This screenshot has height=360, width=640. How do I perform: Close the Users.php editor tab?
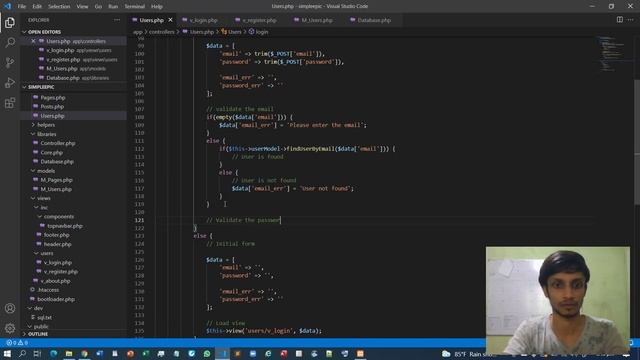[x=170, y=20]
